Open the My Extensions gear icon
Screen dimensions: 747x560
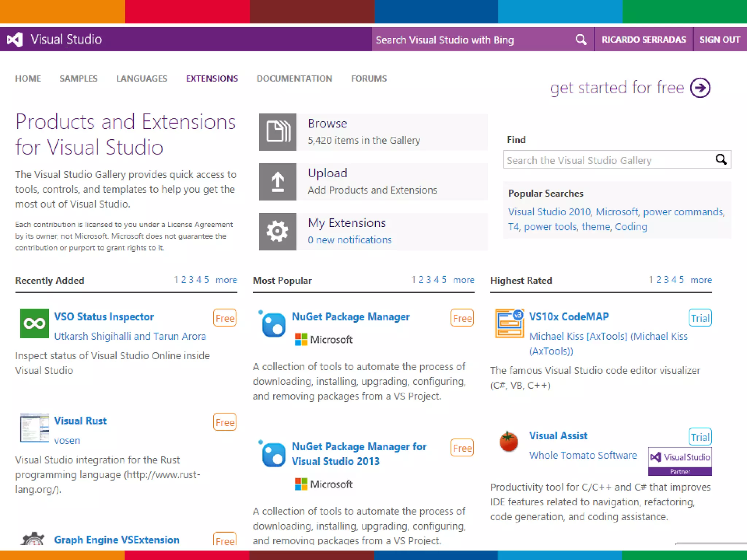278,232
